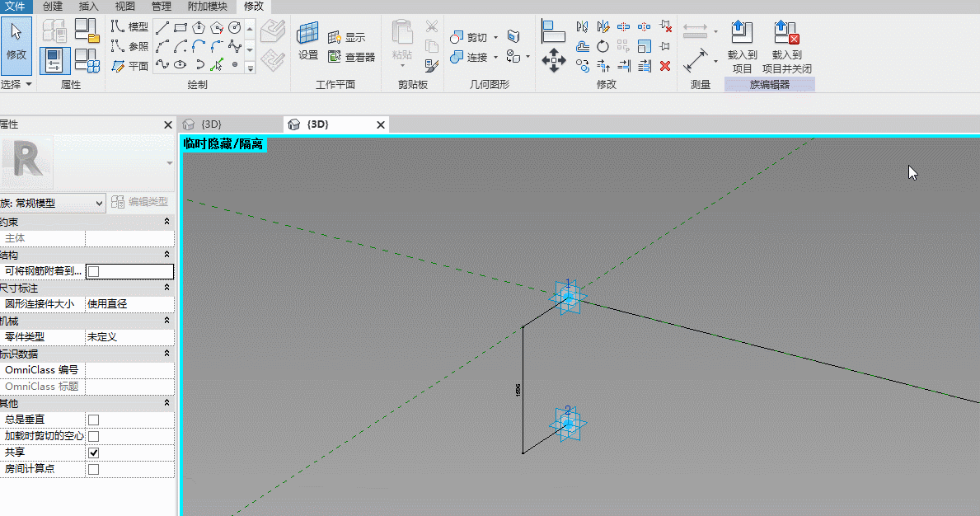Choose the rectangle draw tool

181,27
